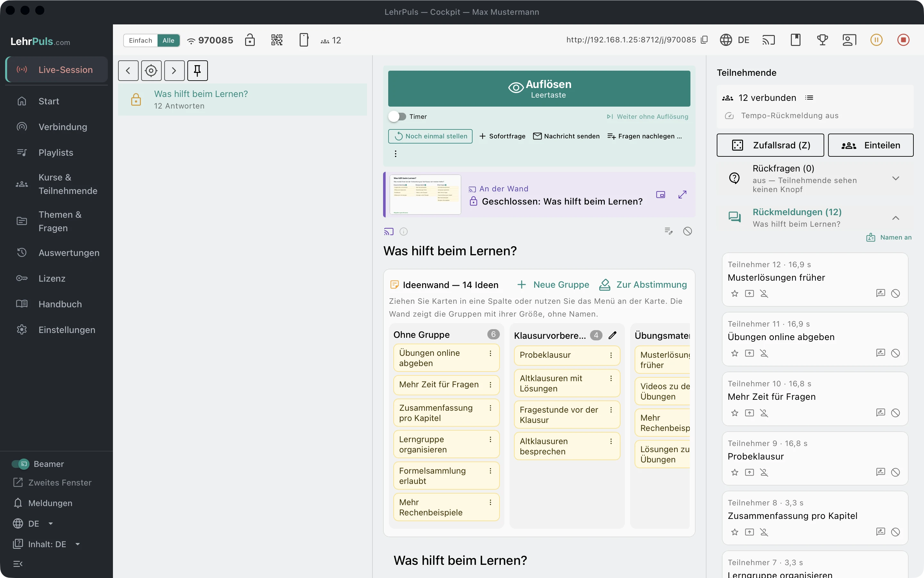Screen dimensions: 924x578
Task: Edit the Klausurvorbereitung group name
Action: [612, 335]
